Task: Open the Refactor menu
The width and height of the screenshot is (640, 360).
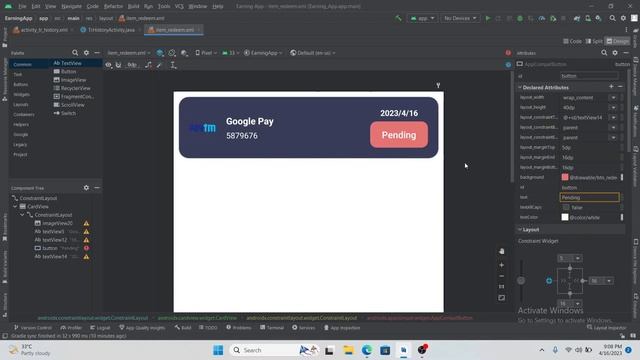Action: (113, 6)
